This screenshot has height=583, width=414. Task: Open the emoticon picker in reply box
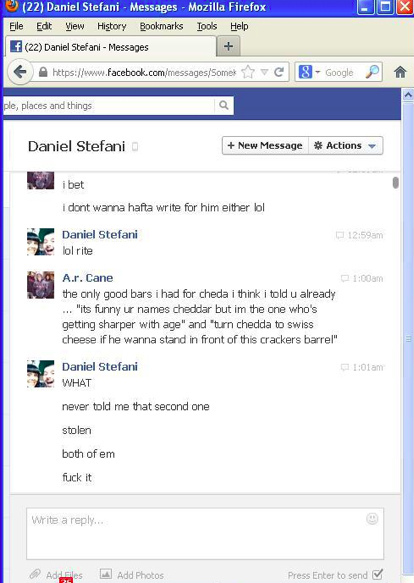coord(372,519)
